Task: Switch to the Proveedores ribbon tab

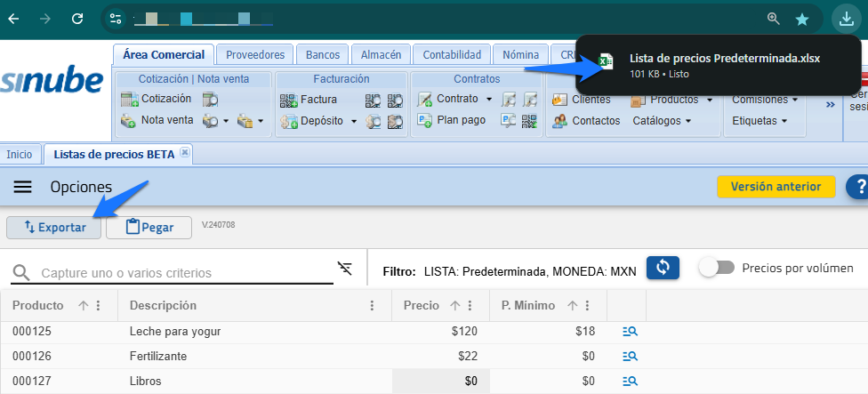Action: 254,55
